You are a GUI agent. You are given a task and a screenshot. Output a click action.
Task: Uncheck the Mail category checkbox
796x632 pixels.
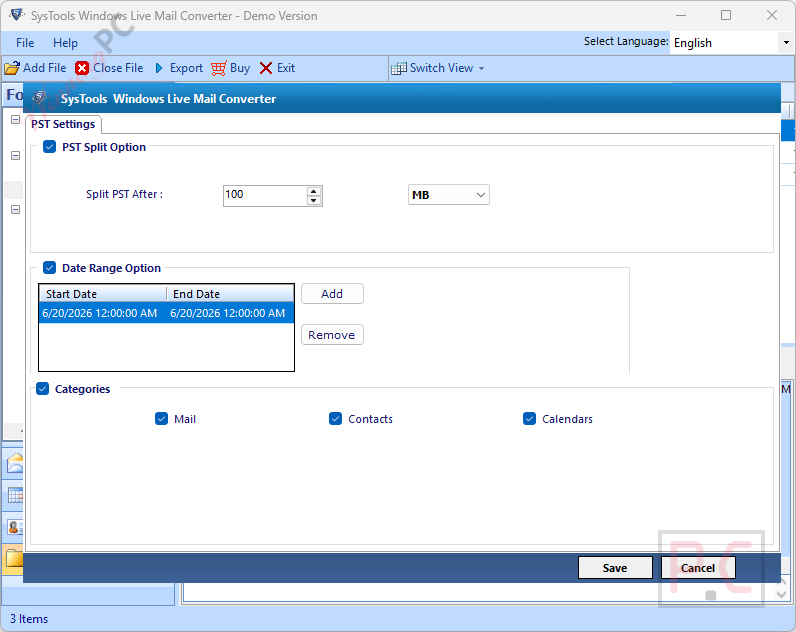click(161, 419)
